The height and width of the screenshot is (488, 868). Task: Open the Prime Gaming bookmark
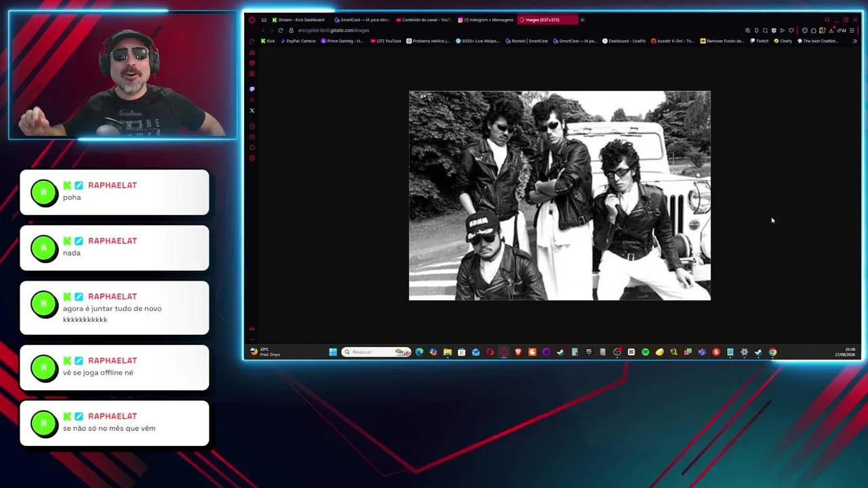[342, 41]
